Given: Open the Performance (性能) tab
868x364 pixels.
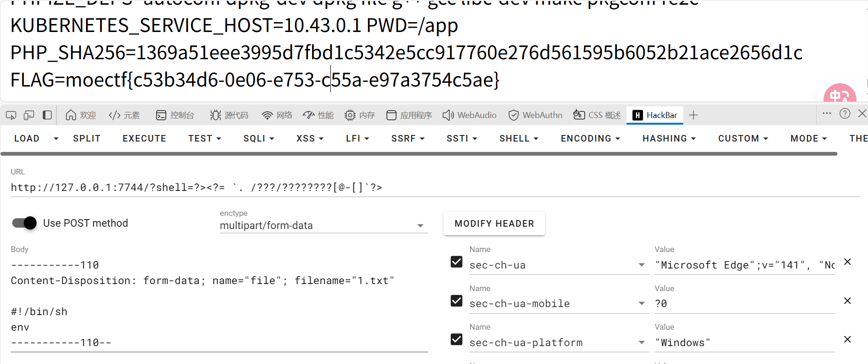Looking at the screenshot, I should tap(318, 115).
